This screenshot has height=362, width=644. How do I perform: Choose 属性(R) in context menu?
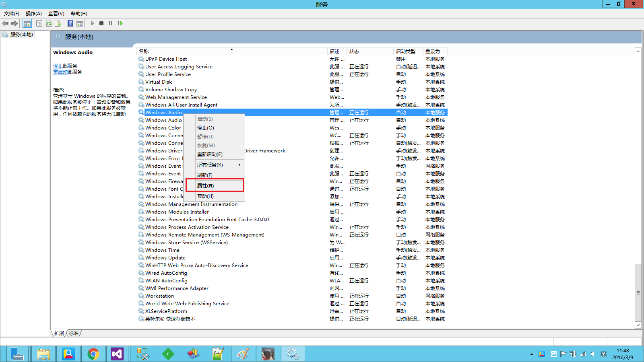214,186
